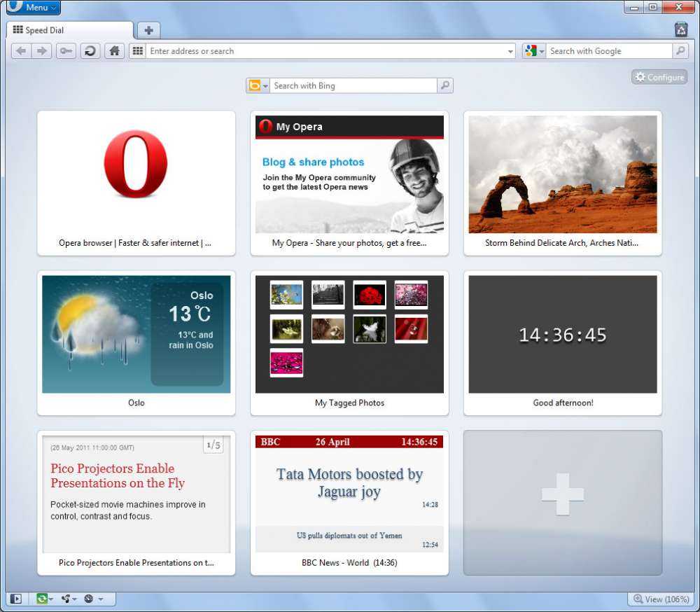700x612 pixels.
Task: Click the Bing search magnifier button
Action: (x=444, y=85)
